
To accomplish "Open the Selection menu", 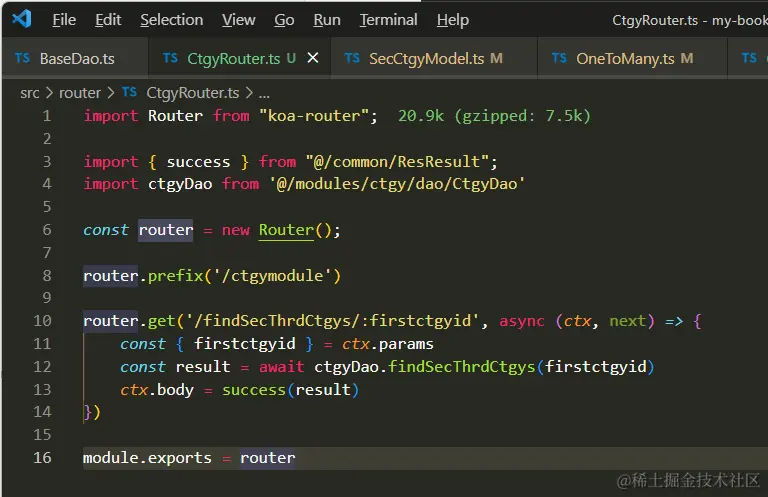I will (x=171, y=20).
